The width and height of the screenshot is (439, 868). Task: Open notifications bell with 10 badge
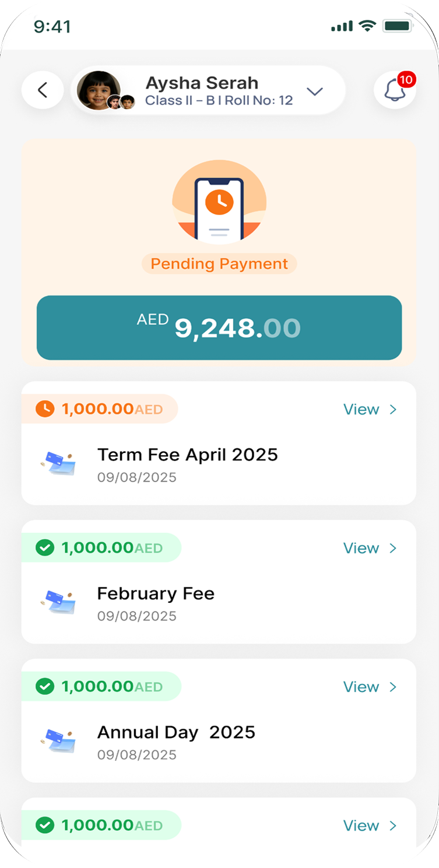pos(395,90)
